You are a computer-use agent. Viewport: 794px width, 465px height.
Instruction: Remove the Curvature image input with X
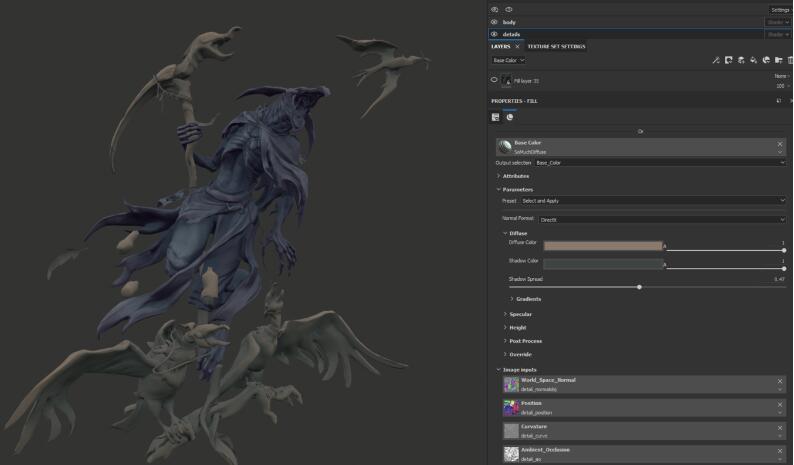pos(780,426)
